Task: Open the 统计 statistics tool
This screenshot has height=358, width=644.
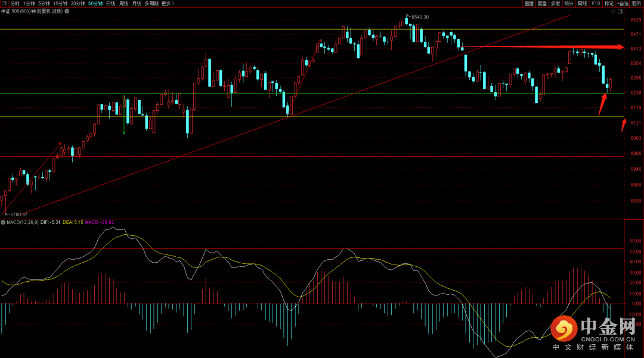Action: (569, 4)
